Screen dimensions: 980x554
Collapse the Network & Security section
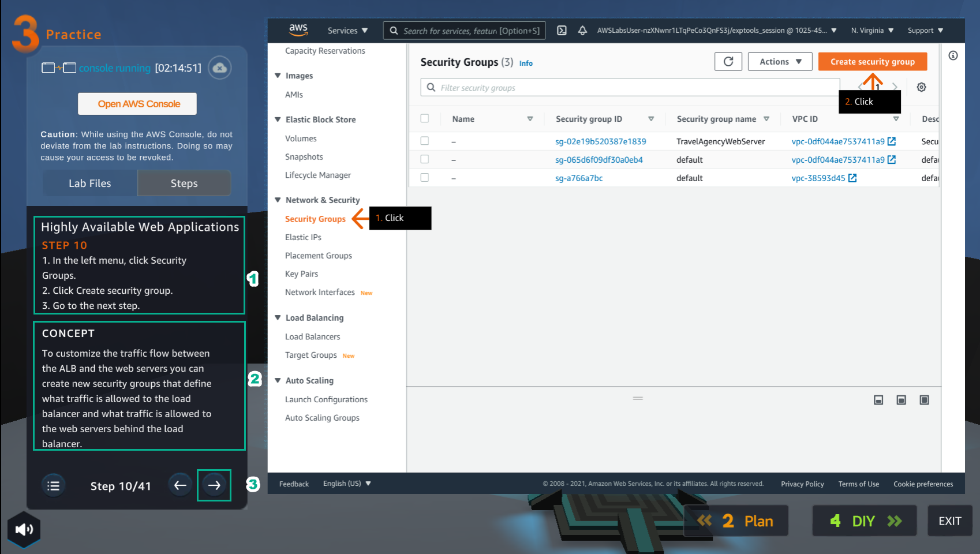pyautogui.click(x=278, y=200)
